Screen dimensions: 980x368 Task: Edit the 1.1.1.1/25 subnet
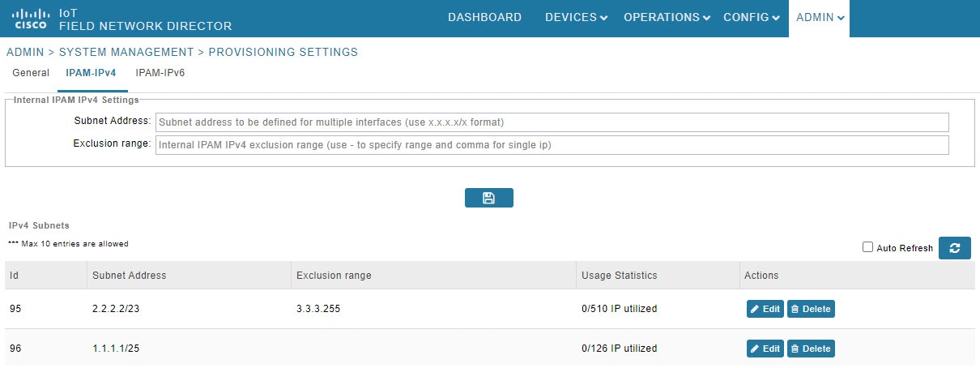(x=765, y=349)
